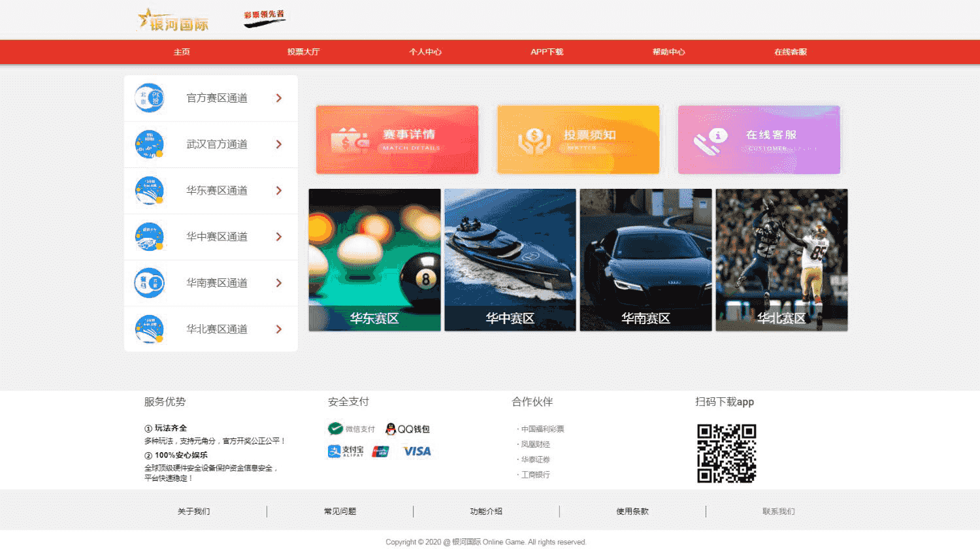This screenshot has height=558, width=980.
Task: Open the 在线客服 banner card
Action: [x=759, y=139]
